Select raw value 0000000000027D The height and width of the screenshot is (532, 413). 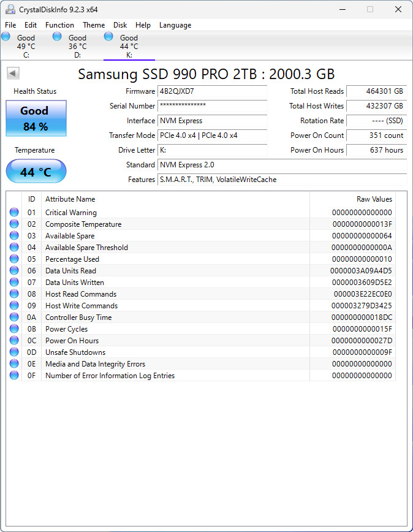pos(362,341)
